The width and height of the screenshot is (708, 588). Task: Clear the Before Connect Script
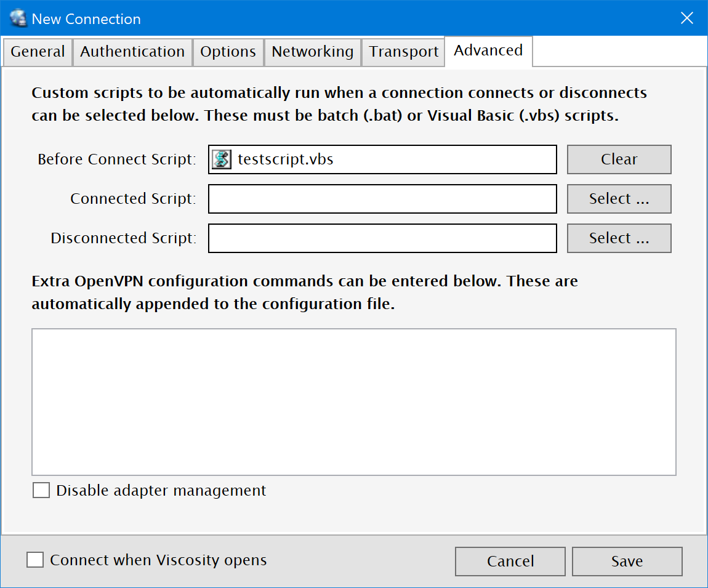click(x=619, y=159)
